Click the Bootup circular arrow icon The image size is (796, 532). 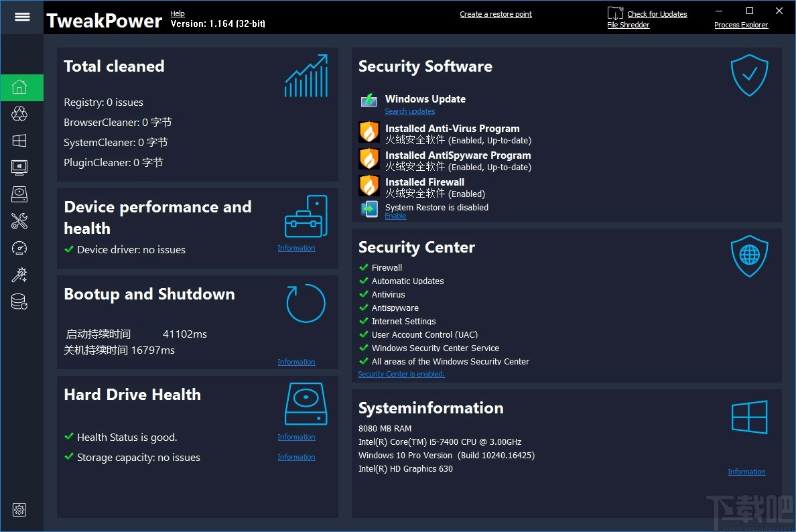click(306, 303)
